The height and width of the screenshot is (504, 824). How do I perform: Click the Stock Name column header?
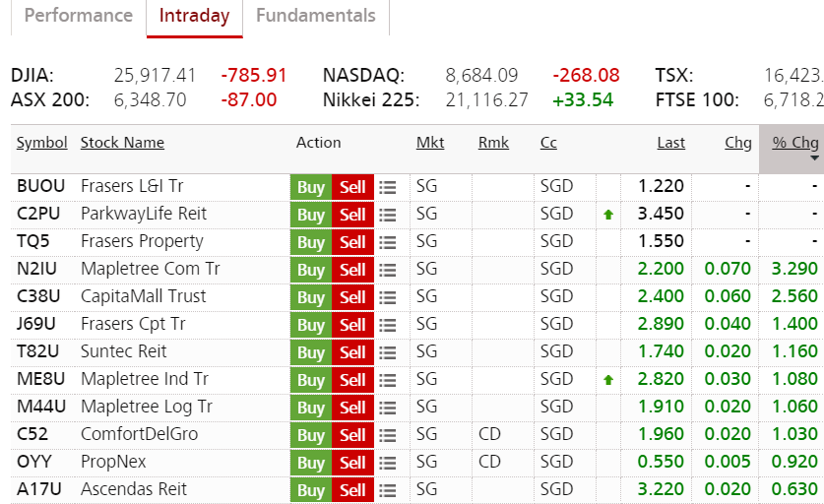[122, 143]
